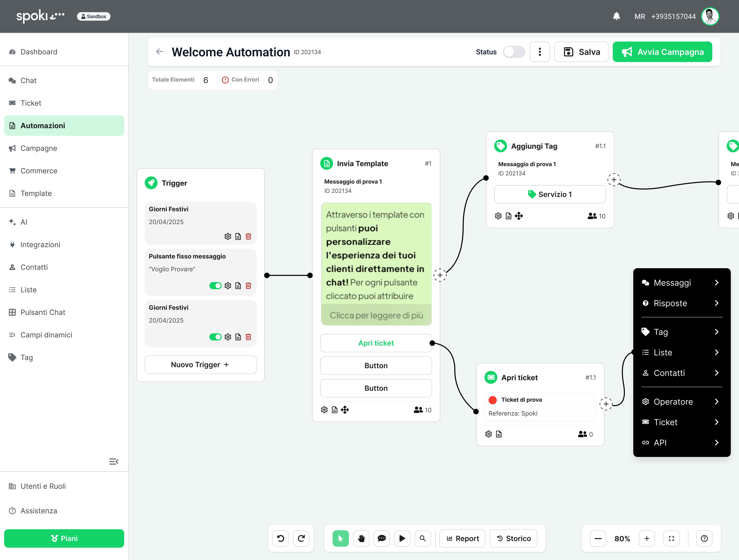Open Integrazioni in the sidebar
The height and width of the screenshot is (560, 739).
pos(64,244)
